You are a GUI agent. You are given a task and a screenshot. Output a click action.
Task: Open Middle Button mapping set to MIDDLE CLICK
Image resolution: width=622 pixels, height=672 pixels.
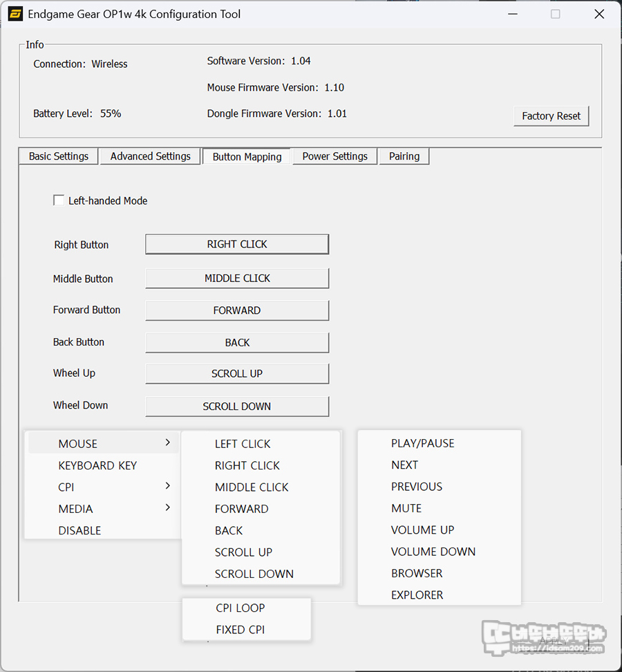click(x=237, y=278)
